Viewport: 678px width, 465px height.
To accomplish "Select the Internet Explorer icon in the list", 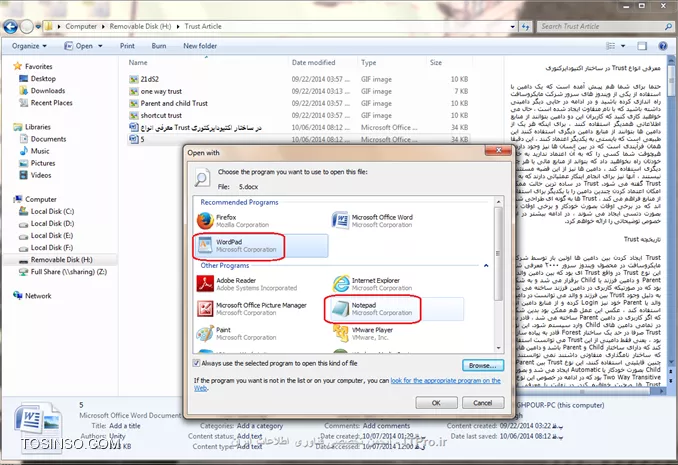I will pyautogui.click(x=340, y=284).
